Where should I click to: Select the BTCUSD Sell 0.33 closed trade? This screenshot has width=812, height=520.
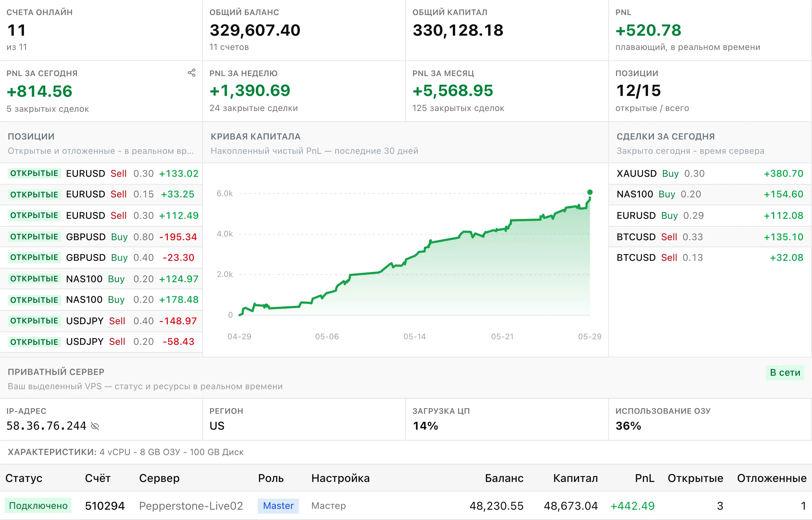pyautogui.click(x=710, y=237)
